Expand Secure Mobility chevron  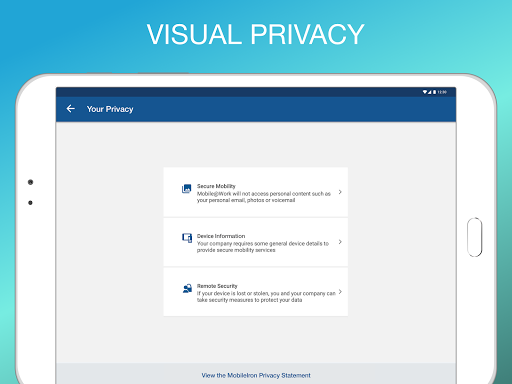click(x=340, y=192)
